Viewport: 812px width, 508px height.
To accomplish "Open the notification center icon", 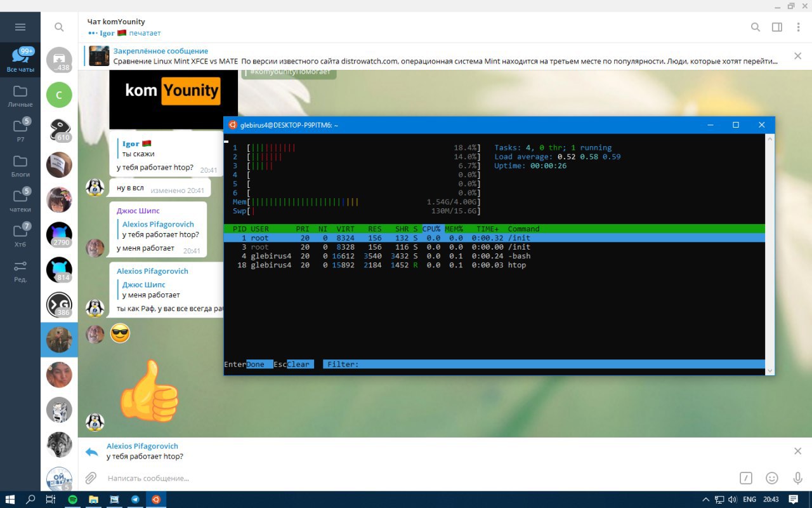I will pos(793,500).
